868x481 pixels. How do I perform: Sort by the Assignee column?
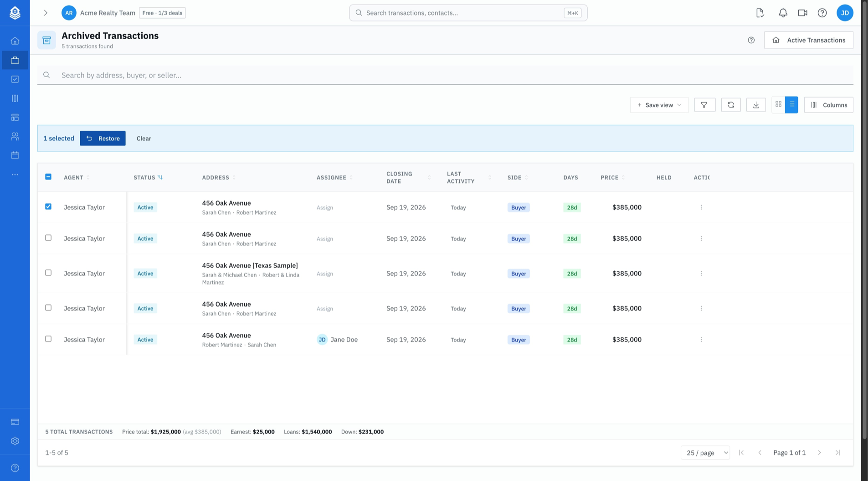pyautogui.click(x=334, y=177)
